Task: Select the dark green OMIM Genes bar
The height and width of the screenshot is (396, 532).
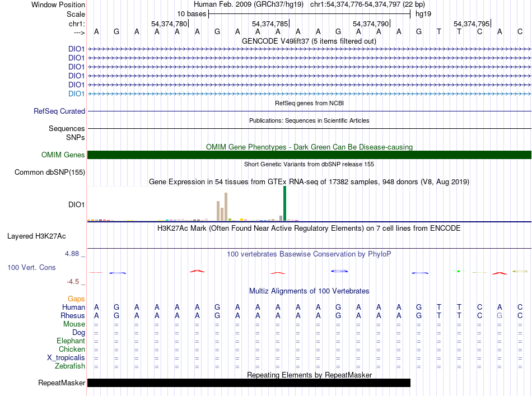Action: point(309,155)
